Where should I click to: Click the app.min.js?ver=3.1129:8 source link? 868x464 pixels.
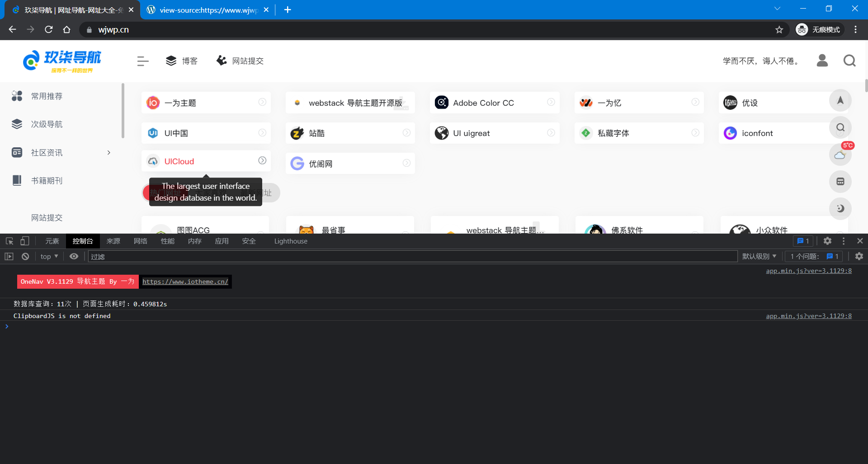tap(809, 271)
